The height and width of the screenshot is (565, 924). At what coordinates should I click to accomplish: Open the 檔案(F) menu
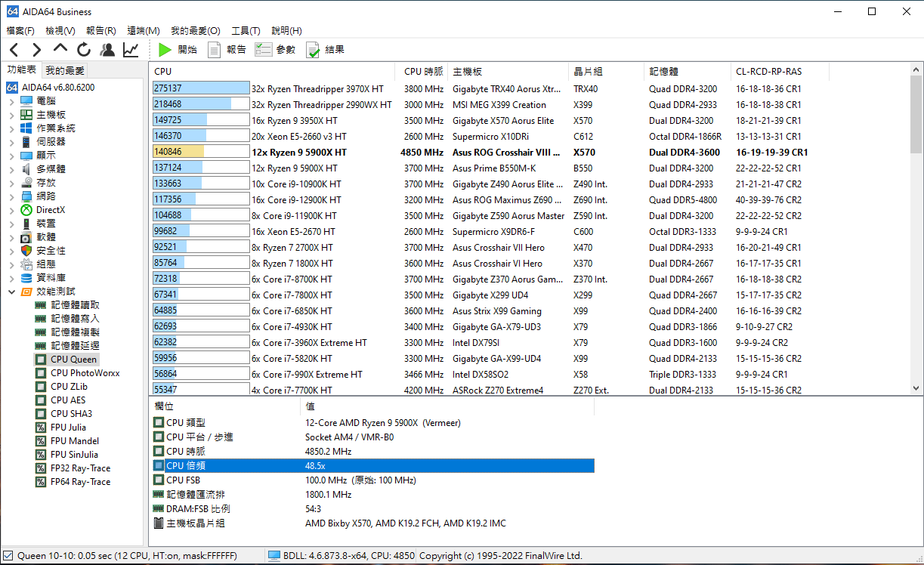point(20,31)
